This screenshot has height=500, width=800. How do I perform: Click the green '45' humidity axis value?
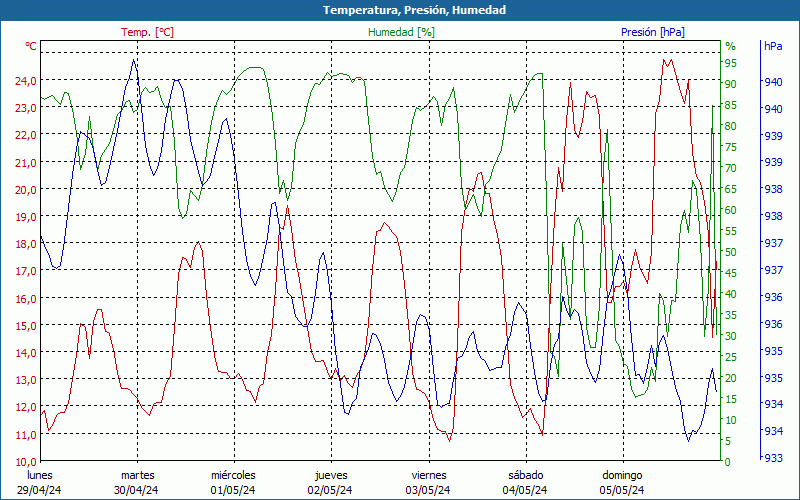[x=731, y=273]
